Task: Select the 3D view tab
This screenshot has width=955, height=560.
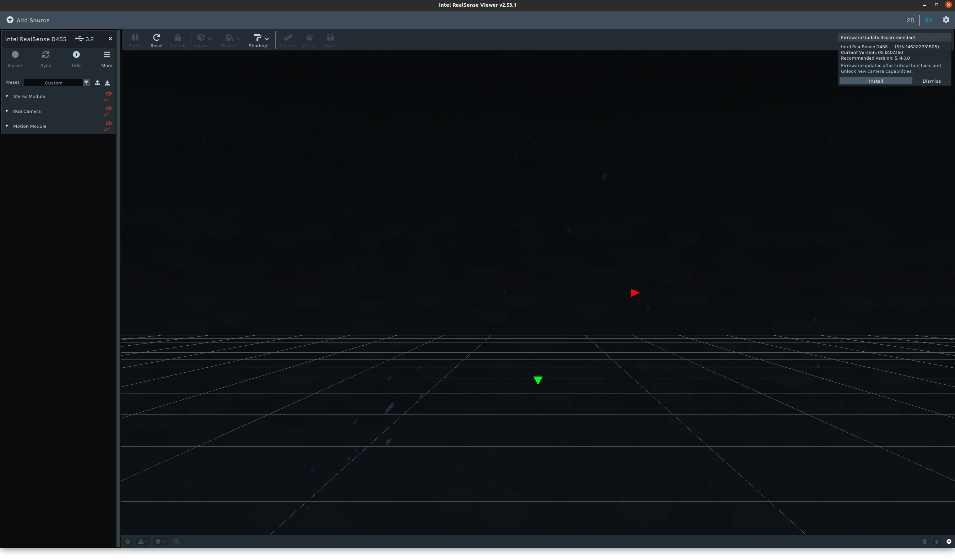Action: click(x=928, y=21)
